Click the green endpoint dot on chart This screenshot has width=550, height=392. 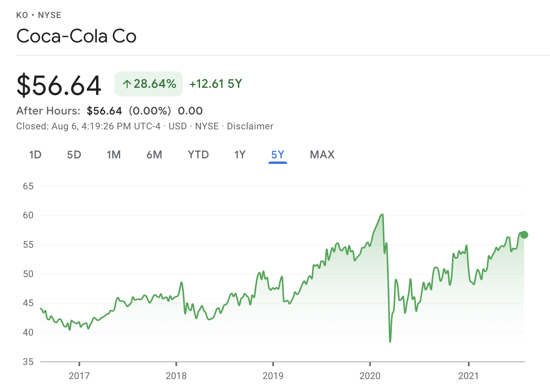[524, 235]
